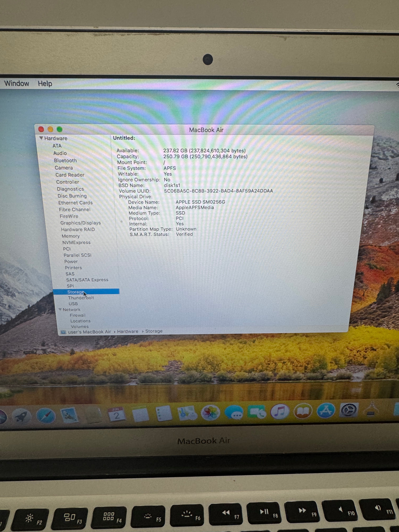Select SPI in the sidebar

70,286
